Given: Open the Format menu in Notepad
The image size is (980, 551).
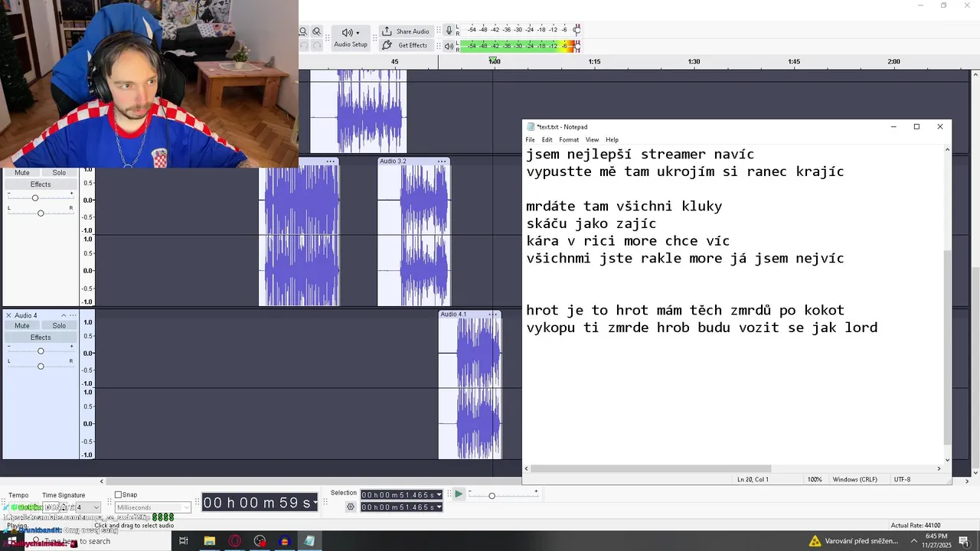Looking at the screenshot, I should tap(569, 140).
